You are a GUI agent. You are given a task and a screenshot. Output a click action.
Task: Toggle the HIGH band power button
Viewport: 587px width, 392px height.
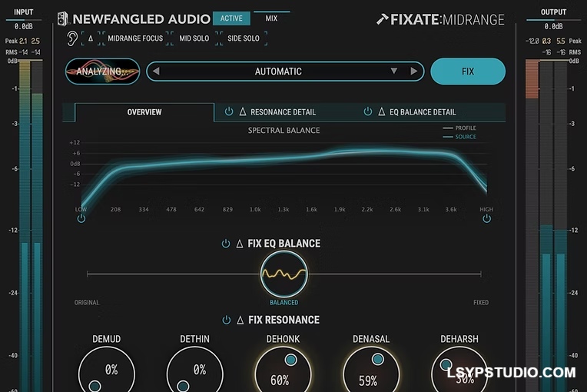[x=486, y=218]
